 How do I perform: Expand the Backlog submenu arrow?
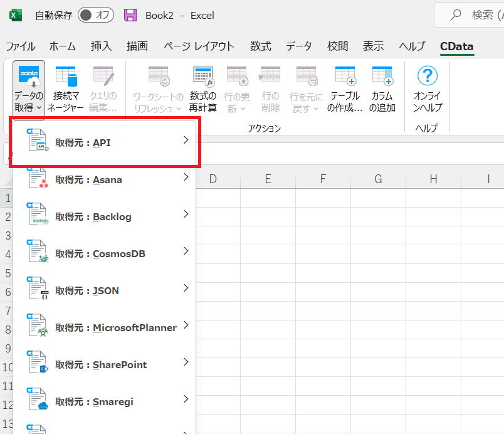point(186,214)
